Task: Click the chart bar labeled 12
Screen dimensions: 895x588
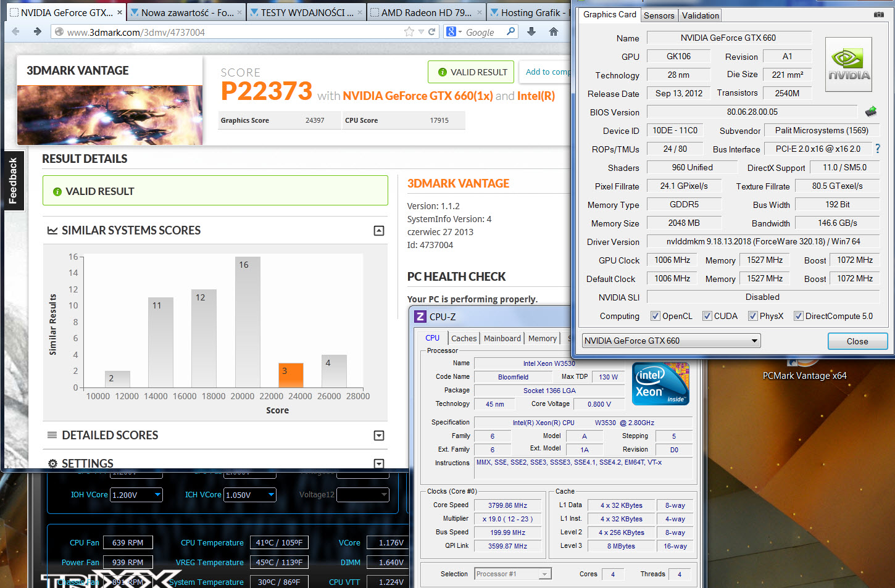Action: click(x=204, y=339)
